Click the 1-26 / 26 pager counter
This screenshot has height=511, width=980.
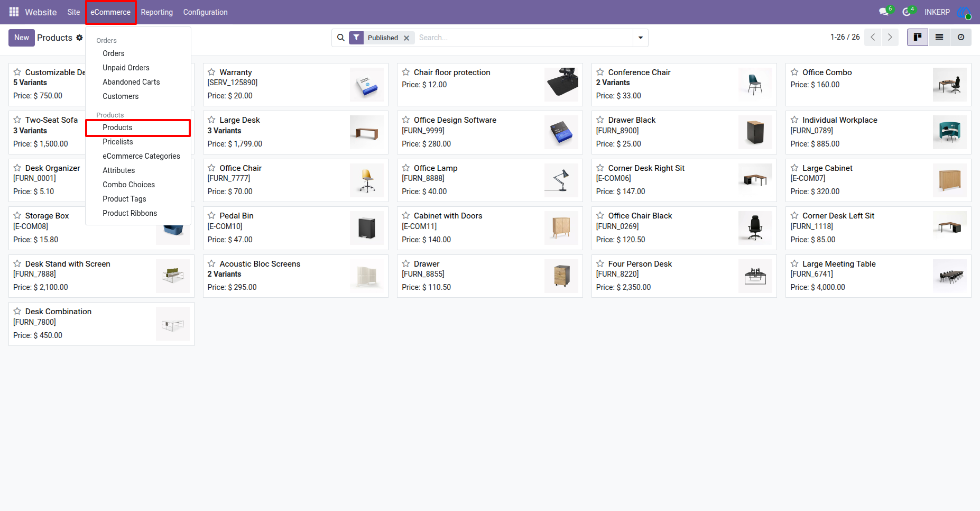click(845, 37)
